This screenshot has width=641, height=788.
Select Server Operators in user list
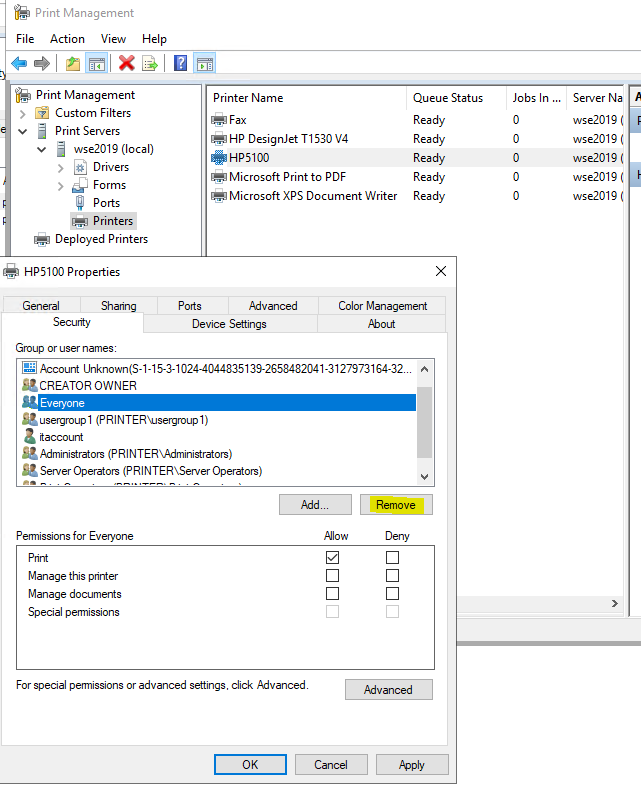point(151,470)
